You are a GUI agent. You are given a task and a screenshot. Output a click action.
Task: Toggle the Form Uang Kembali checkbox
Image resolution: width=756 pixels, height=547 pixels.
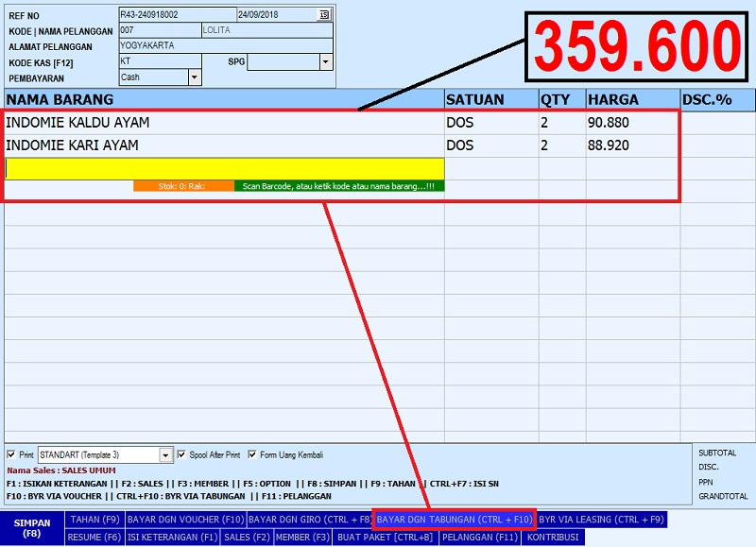(x=252, y=454)
